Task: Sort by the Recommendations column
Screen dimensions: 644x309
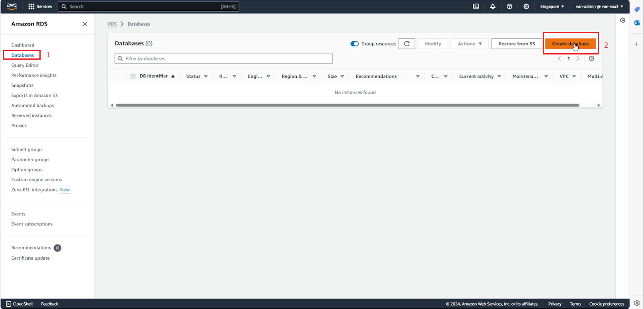Action: click(x=388, y=76)
